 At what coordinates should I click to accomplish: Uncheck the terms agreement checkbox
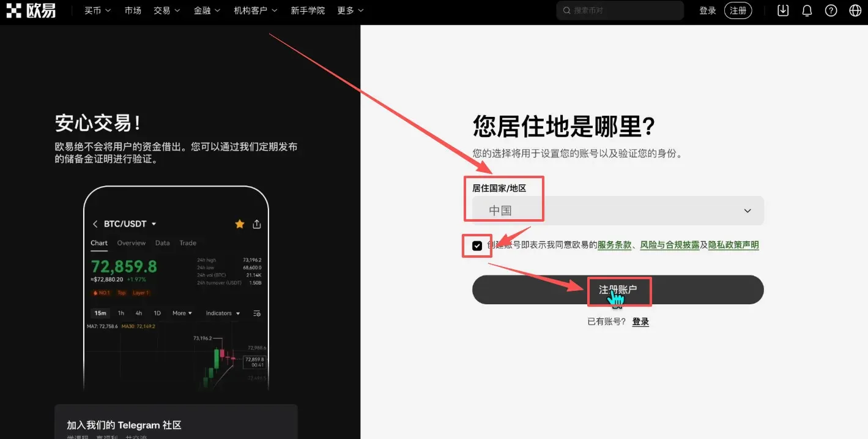(x=477, y=246)
